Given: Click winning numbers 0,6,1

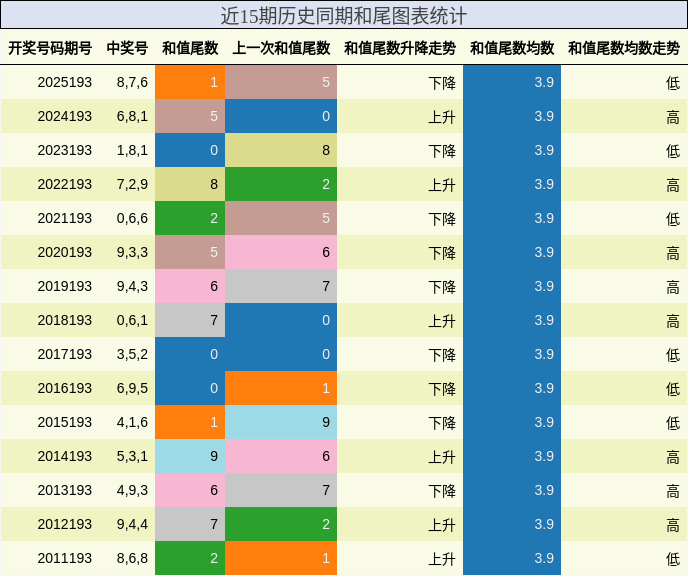Looking at the screenshot, I should click(132, 320).
